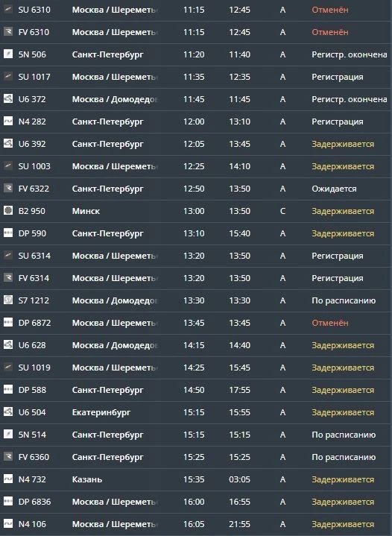
Task: Select the flight number DP 6872
Action: (34, 323)
